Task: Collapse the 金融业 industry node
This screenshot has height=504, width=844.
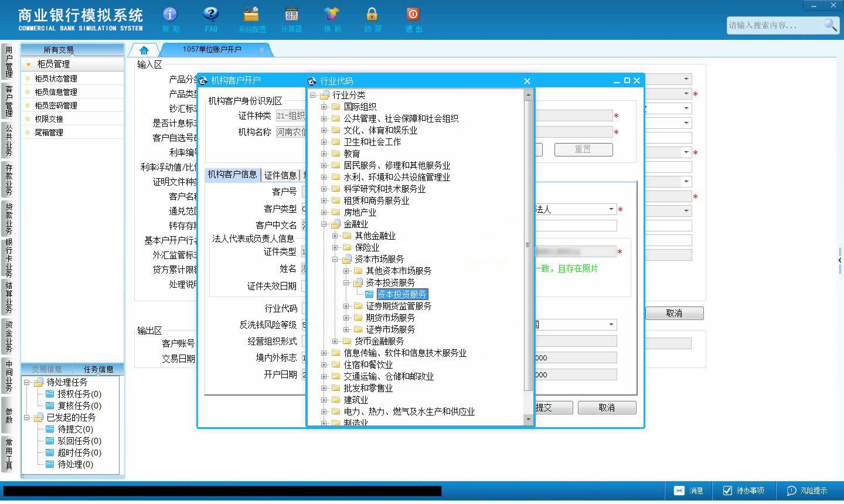Action: pos(324,224)
